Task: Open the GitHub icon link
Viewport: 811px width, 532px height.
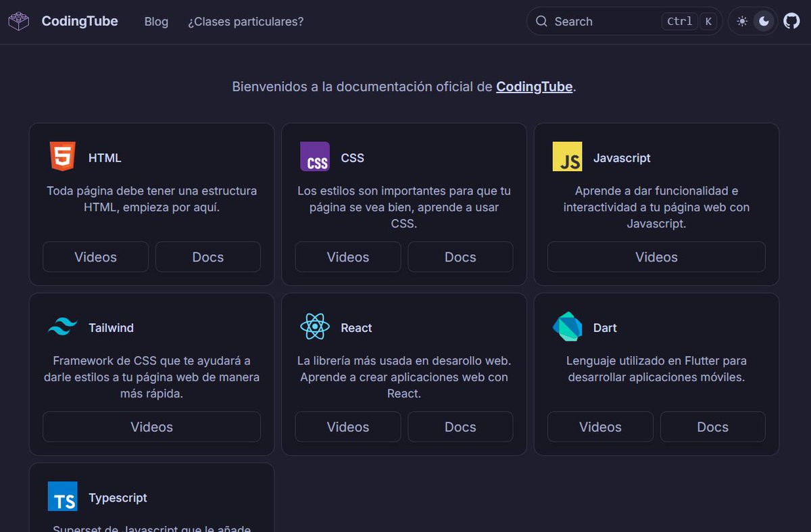Action: 791,22
